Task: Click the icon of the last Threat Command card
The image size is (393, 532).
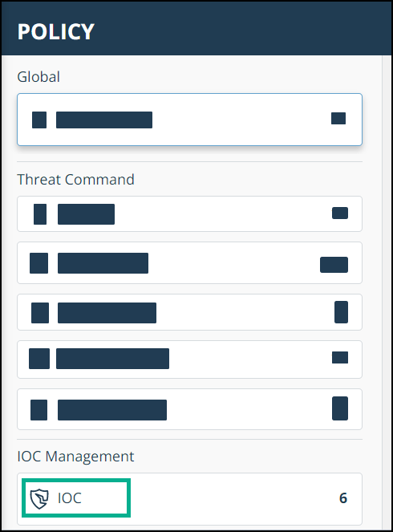Action: coord(38,410)
